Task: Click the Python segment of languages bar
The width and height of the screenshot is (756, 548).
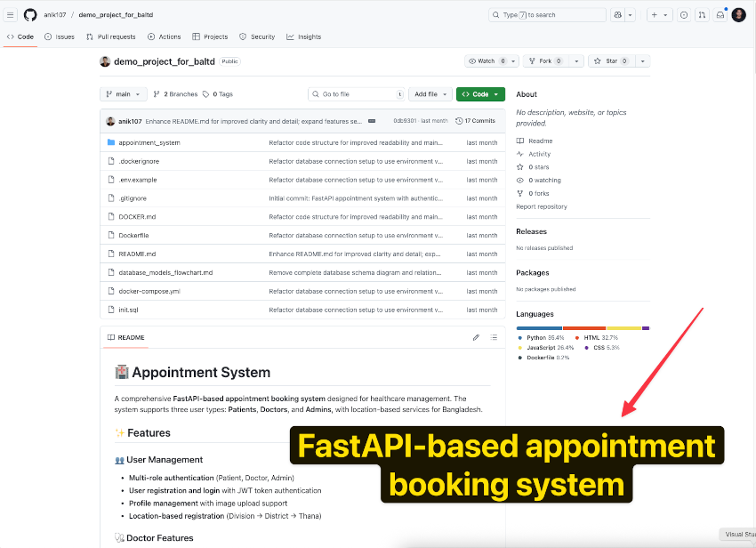Action: (539, 328)
